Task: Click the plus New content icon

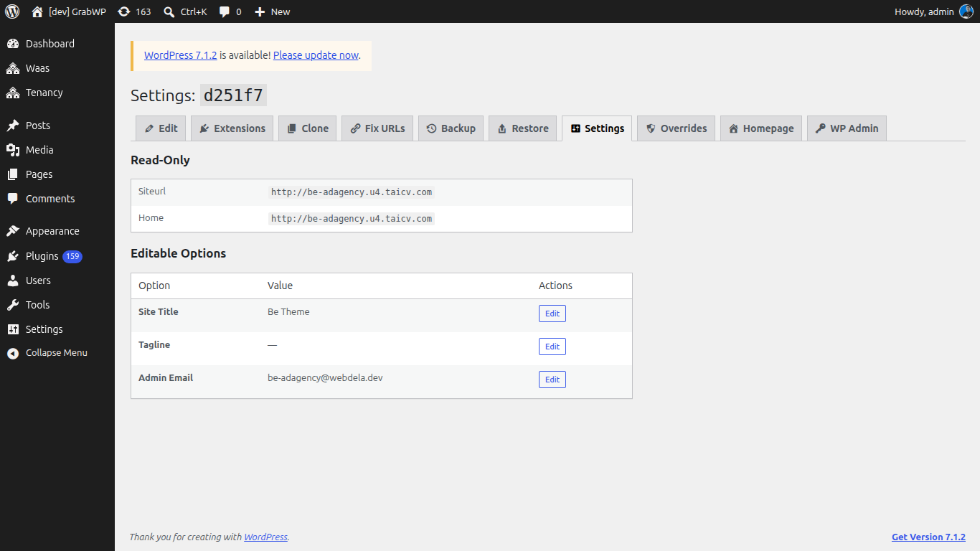Action: coord(260,11)
